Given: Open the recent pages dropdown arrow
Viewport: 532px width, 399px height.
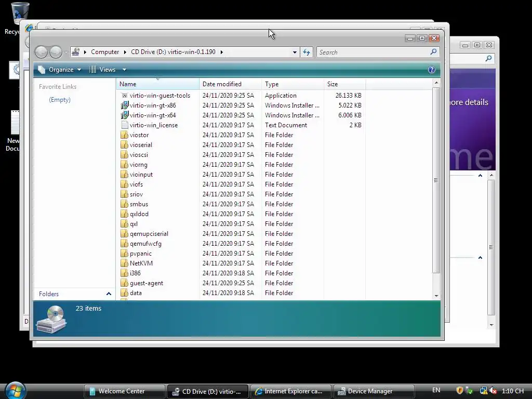Looking at the screenshot, I should (66, 52).
